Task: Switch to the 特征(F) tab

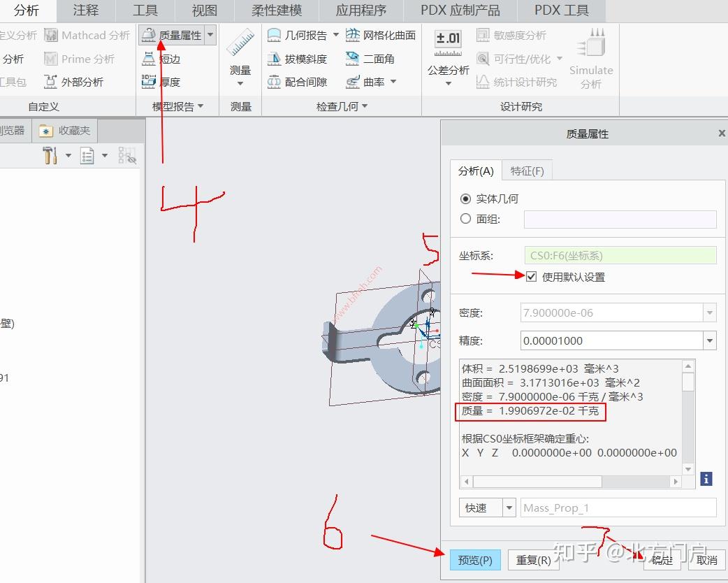Action: pos(527,170)
